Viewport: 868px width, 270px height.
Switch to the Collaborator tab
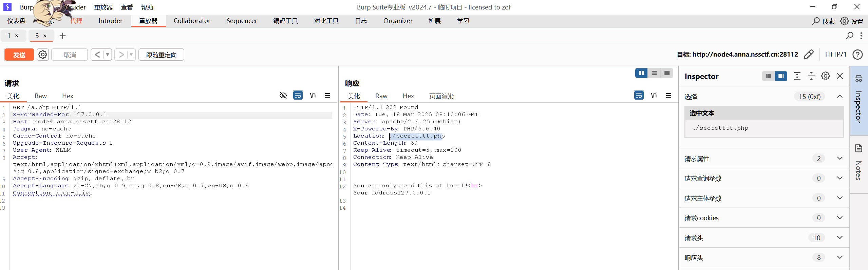[x=192, y=21]
